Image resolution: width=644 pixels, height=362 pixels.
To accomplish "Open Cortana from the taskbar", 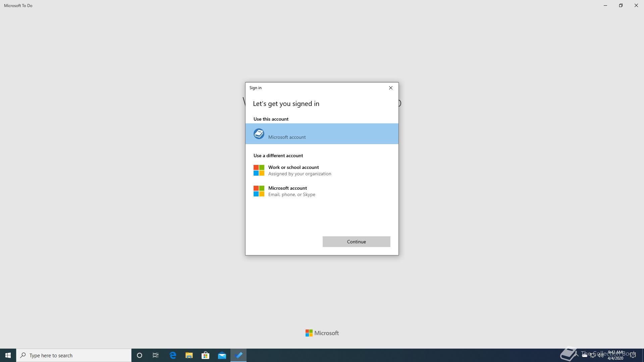I will pyautogui.click(x=140, y=355).
